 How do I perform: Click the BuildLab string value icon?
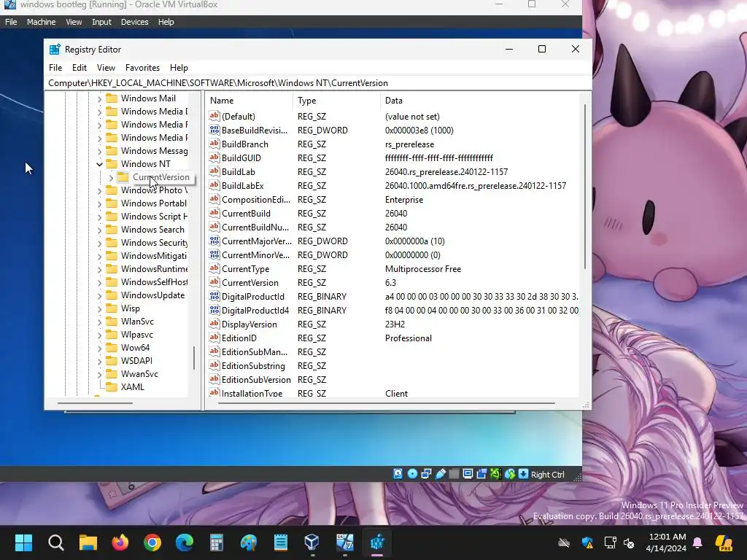pyautogui.click(x=214, y=171)
